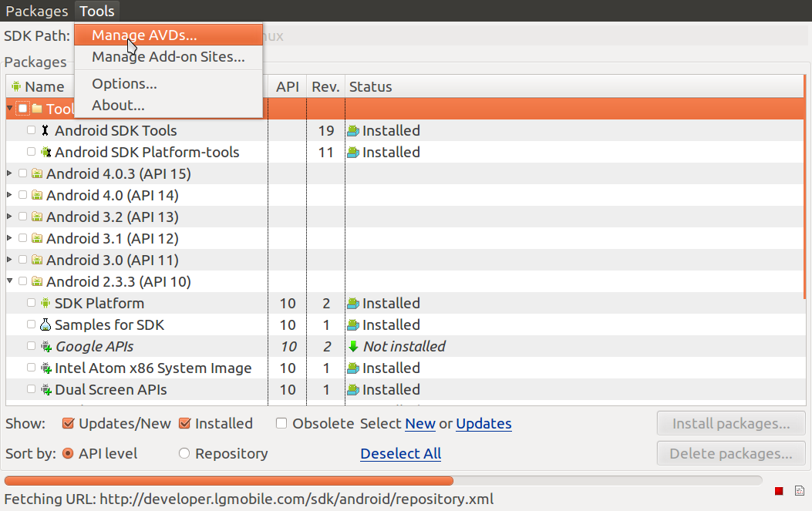This screenshot has height=511, width=812.
Task: Click the Google APIs add-on icon
Action: (46, 346)
